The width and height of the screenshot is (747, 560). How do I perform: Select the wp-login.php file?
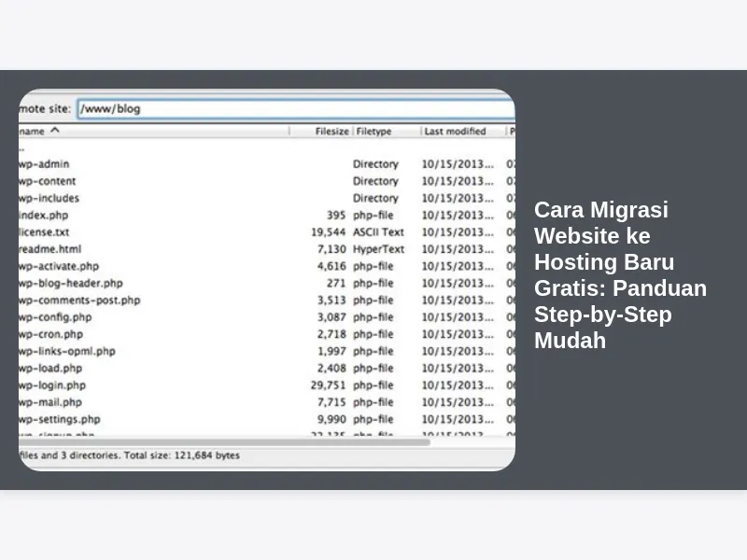52,385
